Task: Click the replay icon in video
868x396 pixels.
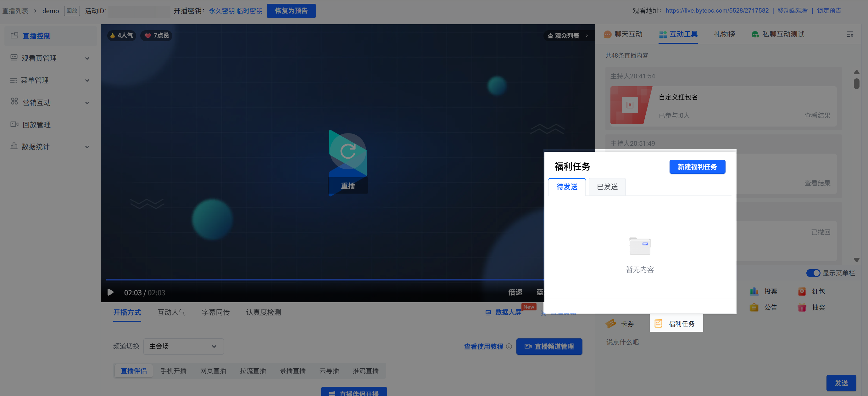Action: (348, 151)
